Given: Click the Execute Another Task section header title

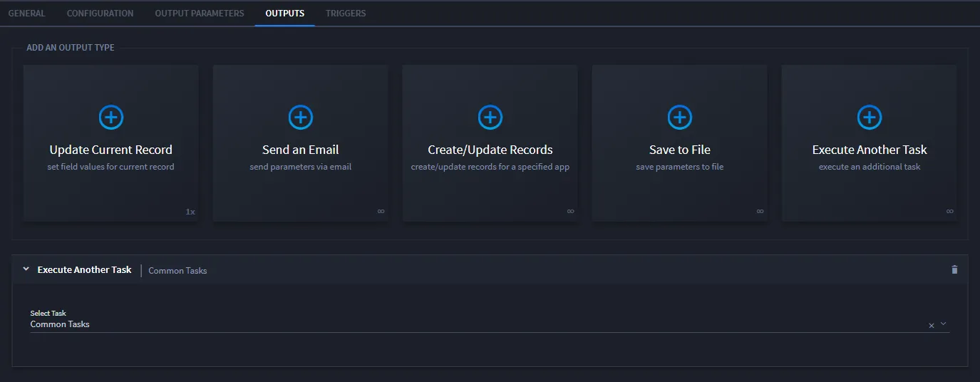Looking at the screenshot, I should 85,270.
